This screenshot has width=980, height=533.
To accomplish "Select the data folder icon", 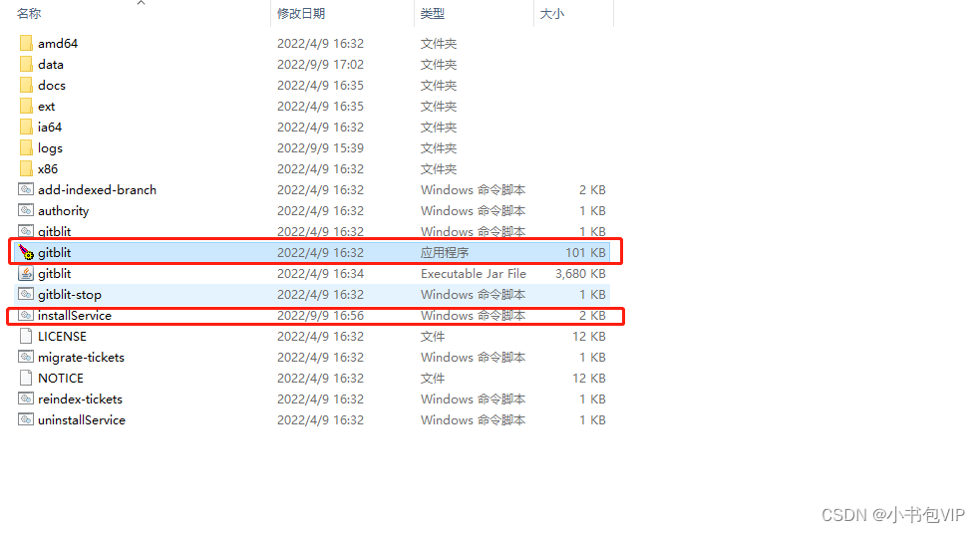I will (x=26, y=64).
